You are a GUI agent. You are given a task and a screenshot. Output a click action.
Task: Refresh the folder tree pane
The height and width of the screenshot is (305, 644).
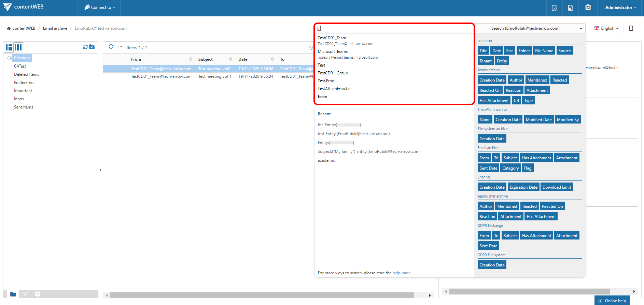click(x=85, y=47)
